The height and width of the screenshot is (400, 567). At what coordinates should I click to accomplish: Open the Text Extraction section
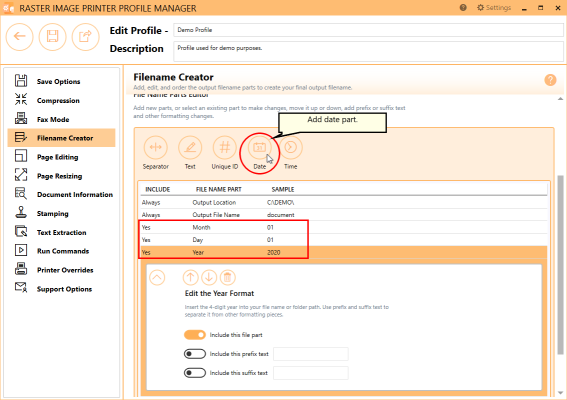[x=61, y=232]
